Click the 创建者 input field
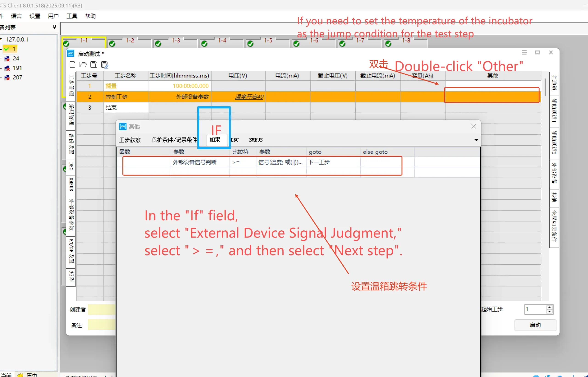The width and height of the screenshot is (588, 377). tap(102, 310)
